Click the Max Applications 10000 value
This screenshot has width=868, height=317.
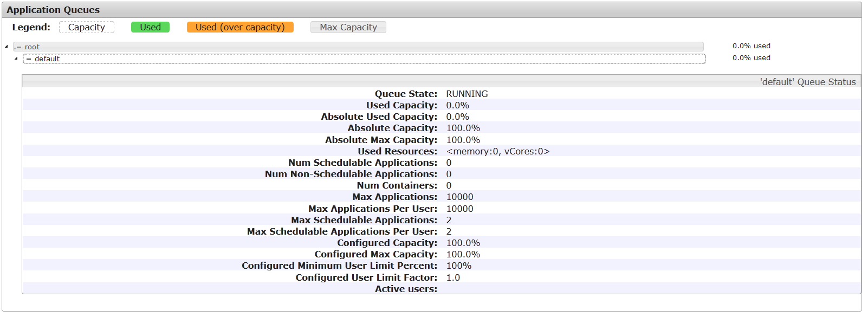click(x=460, y=197)
